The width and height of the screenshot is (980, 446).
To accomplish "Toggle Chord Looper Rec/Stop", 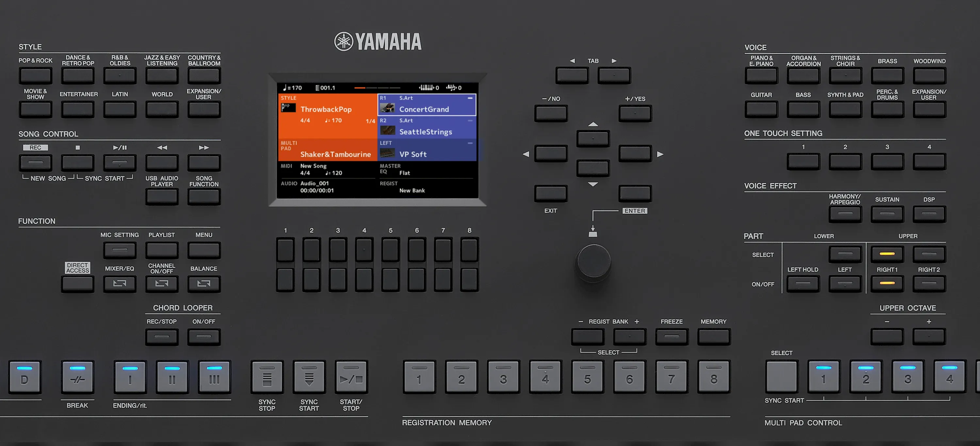I will [x=162, y=337].
